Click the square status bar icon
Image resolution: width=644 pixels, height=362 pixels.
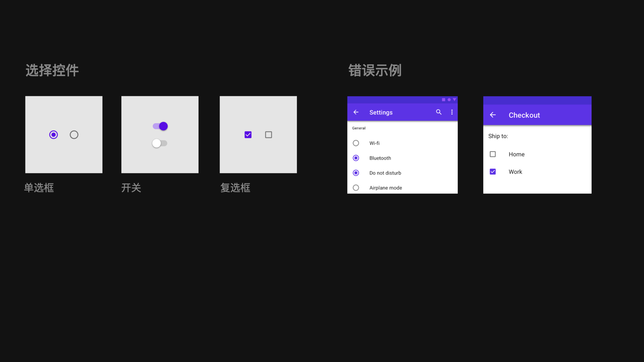tap(443, 100)
